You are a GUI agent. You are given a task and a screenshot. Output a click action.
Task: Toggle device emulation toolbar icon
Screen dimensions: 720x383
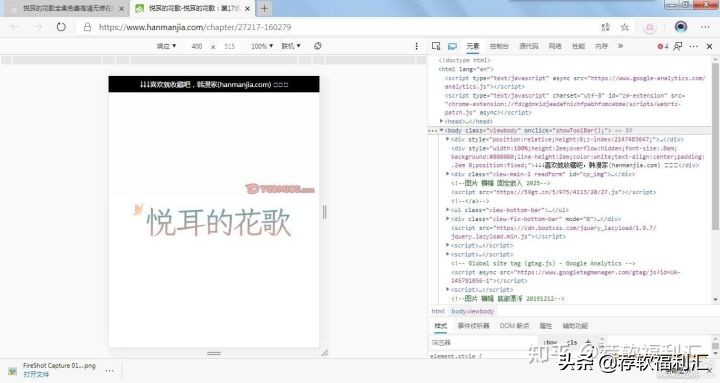[x=452, y=46]
